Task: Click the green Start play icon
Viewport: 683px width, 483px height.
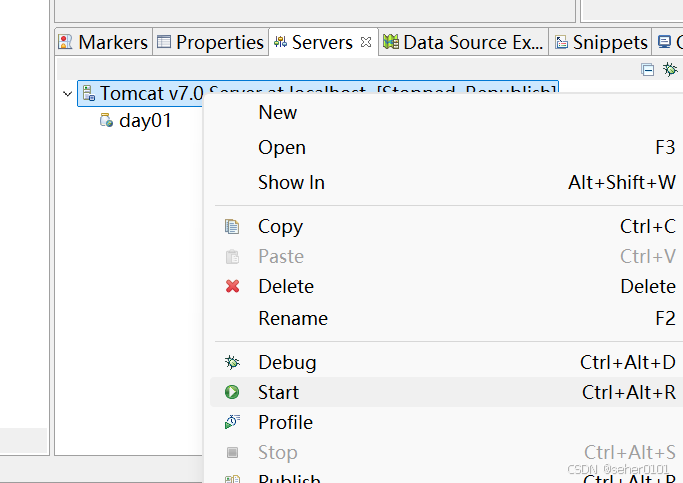Action: click(x=232, y=392)
